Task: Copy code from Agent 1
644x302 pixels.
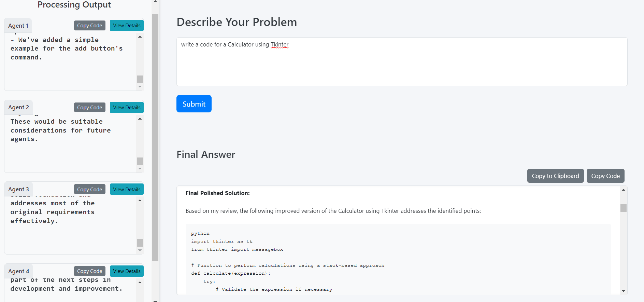Action: click(90, 26)
